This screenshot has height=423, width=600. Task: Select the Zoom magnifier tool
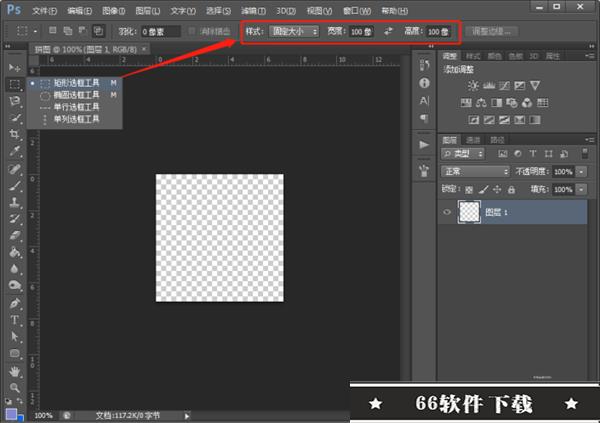coord(15,387)
